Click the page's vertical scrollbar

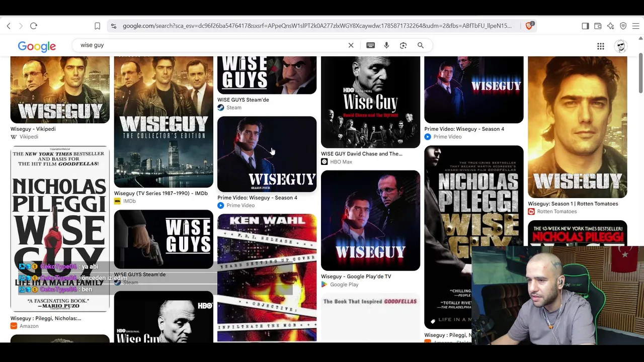pos(640,73)
